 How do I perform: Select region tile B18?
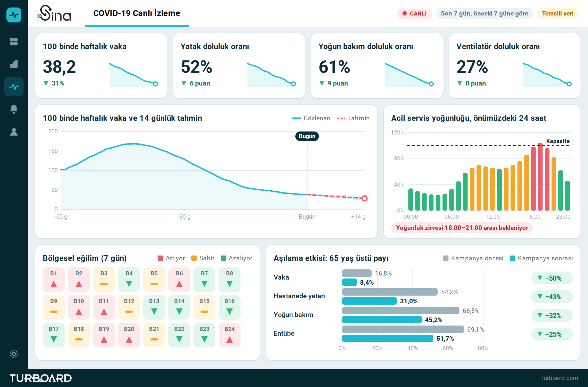[79, 335]
